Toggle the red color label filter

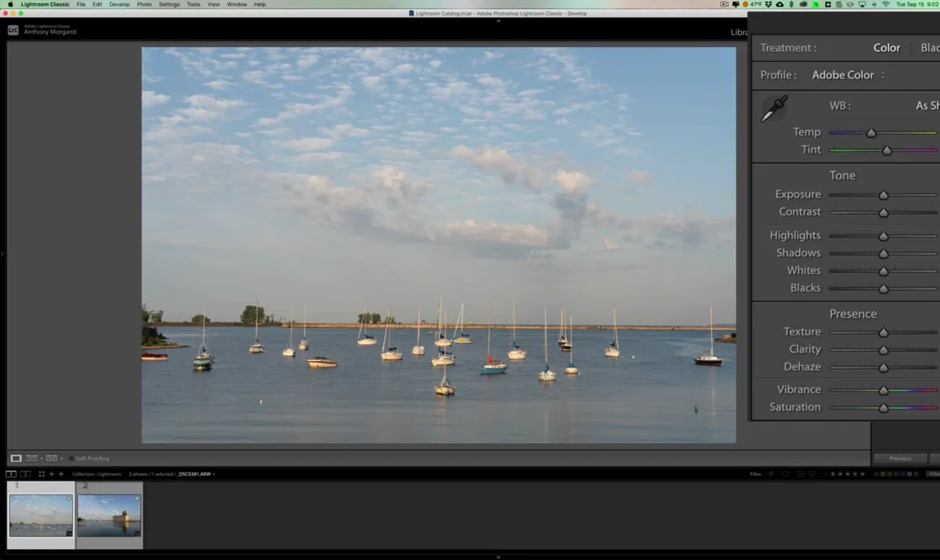(876, 474)
